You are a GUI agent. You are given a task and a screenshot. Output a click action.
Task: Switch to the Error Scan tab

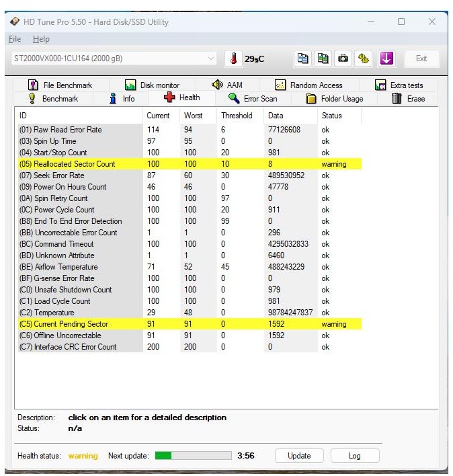pos(253,99)
